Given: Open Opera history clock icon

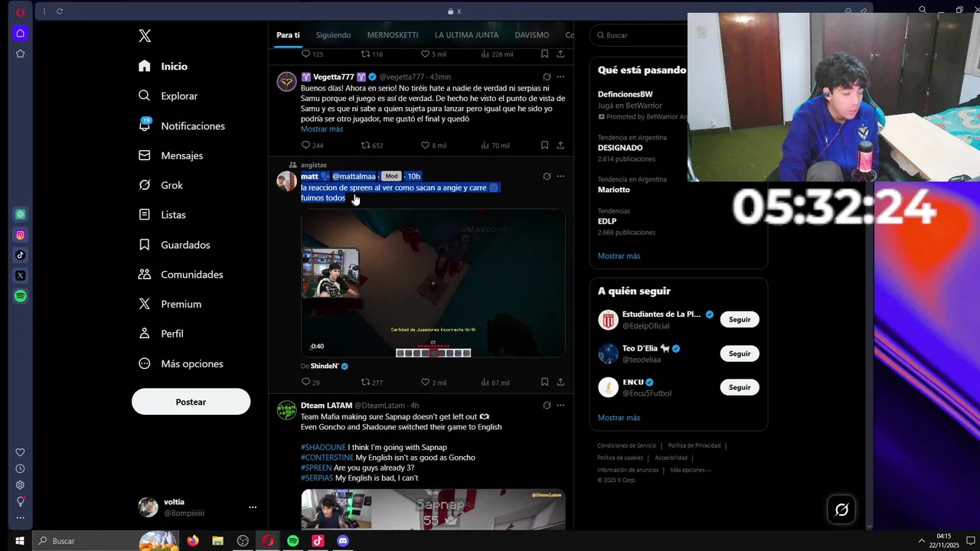Looking at the screenshot, I should (x=20, y=468).
